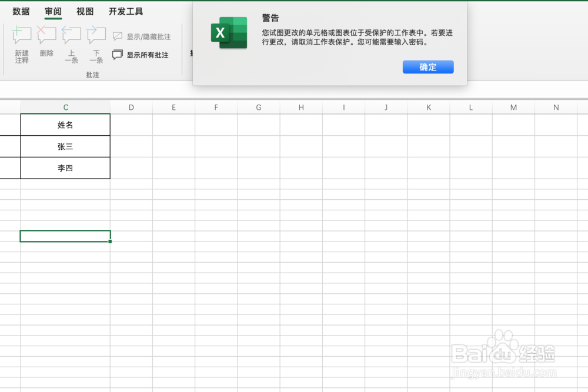588x392 pixels.
Task: Select the cell containing 李四
Action: point(65,168)
